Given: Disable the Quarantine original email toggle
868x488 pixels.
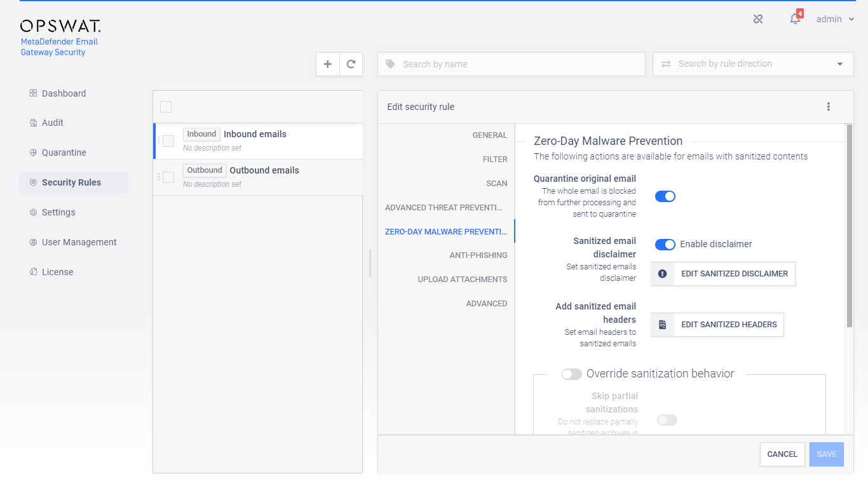Looking at the screenshot, I should point(665,196).
